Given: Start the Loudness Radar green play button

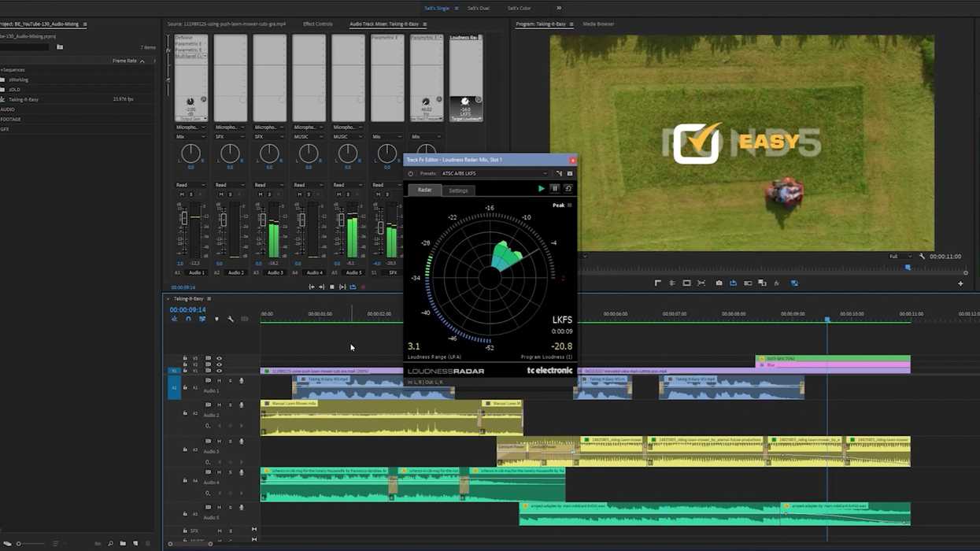Looking at the screenshot, I should click(541, 189).
